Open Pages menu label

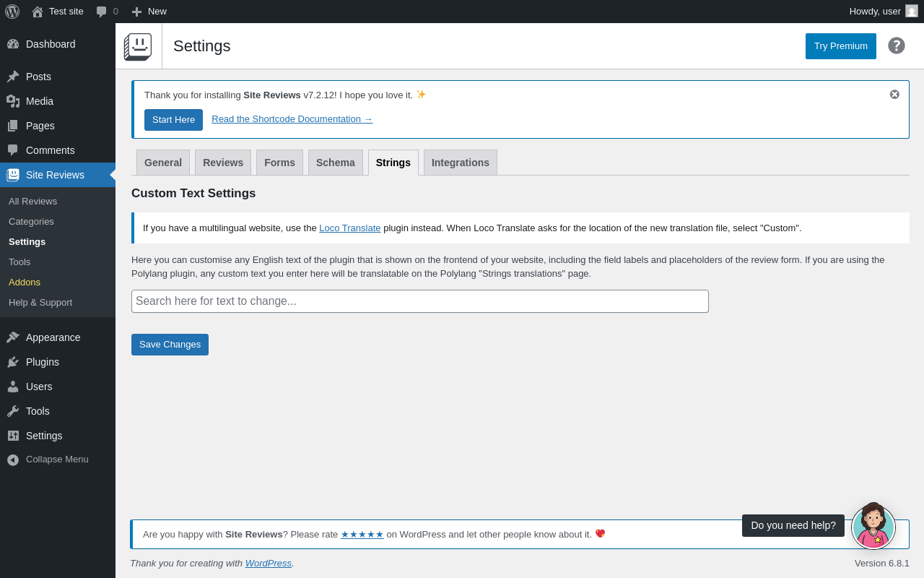click(x=40, y=126)
